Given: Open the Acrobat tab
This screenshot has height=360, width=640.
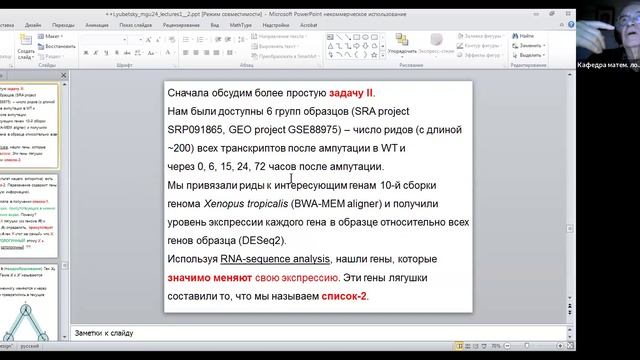Looking at the screenshot, I should click(309, 25).
